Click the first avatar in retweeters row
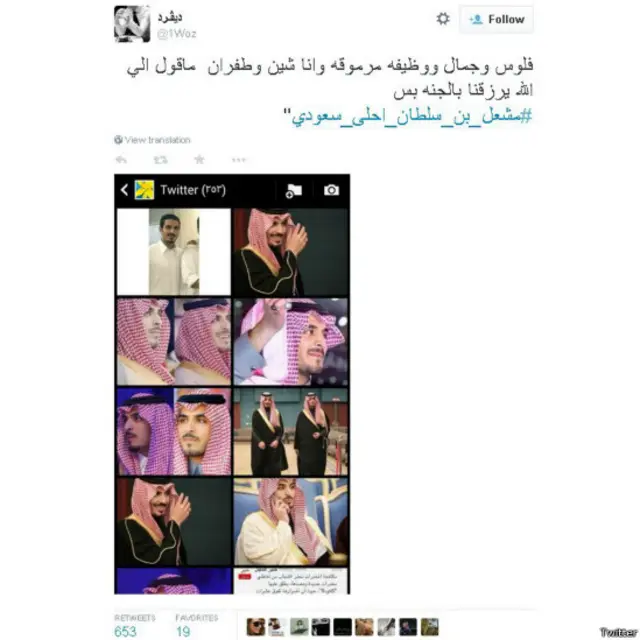Viewport: 640px width, 640px height. tap(256, 627)
